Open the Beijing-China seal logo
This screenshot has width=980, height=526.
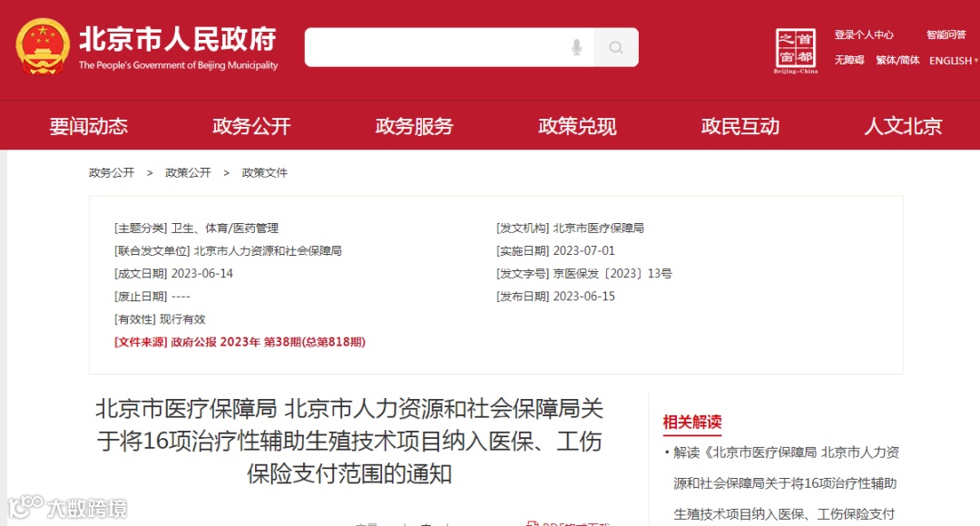[796, 50]
